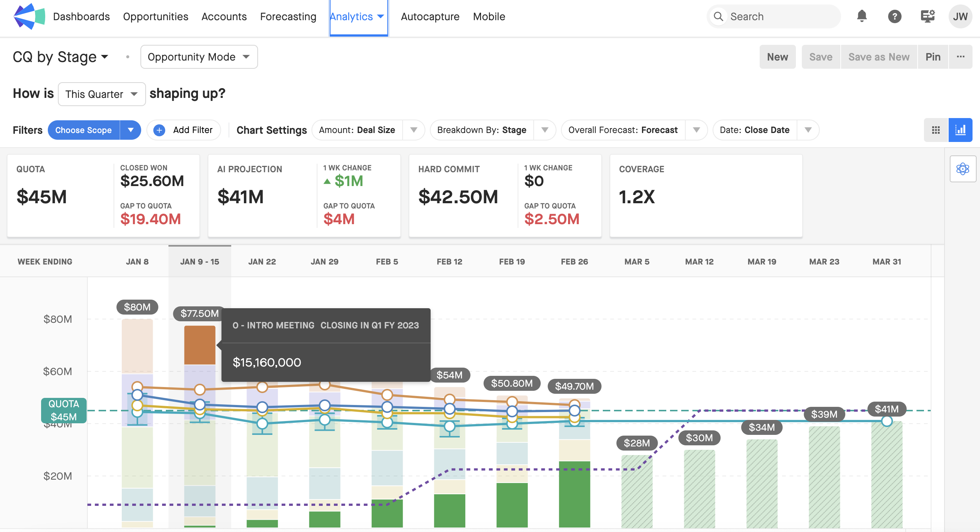Click the Save button

point(821,57)
